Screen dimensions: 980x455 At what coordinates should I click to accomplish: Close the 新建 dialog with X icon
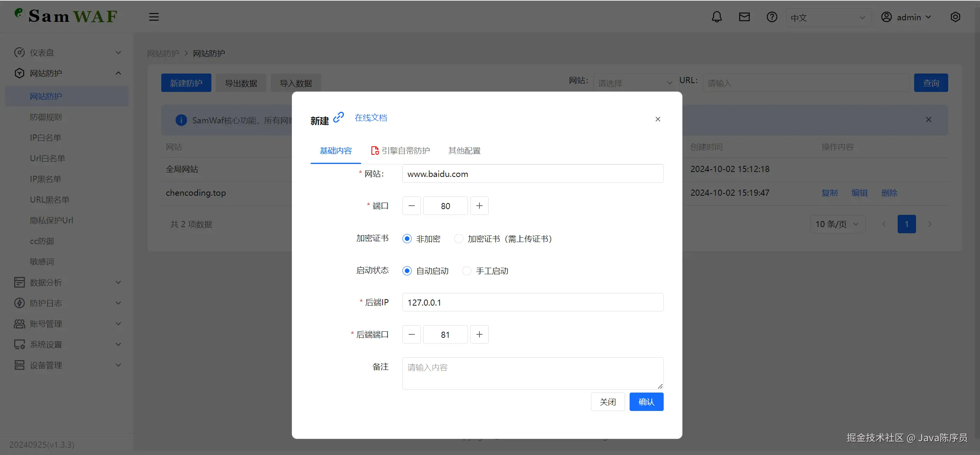pos(658,119)
